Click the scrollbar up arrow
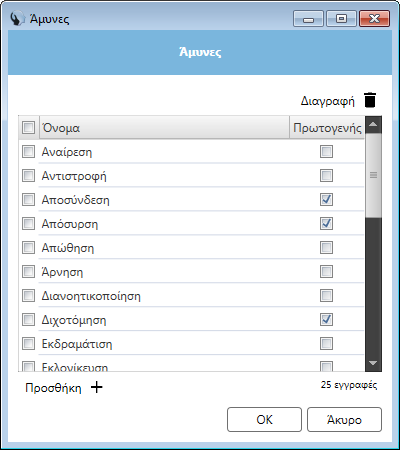This screenshot has height=450, width=400. (373, 125)
